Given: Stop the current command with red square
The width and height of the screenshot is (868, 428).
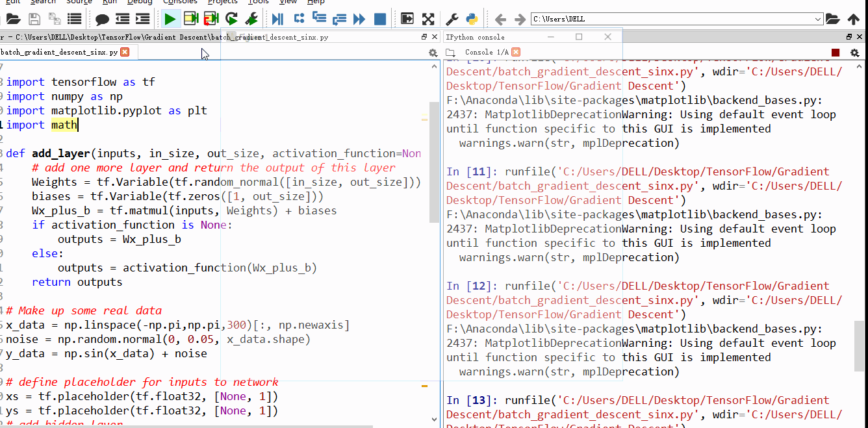Looking at the screenshot, I should (836, 53).
